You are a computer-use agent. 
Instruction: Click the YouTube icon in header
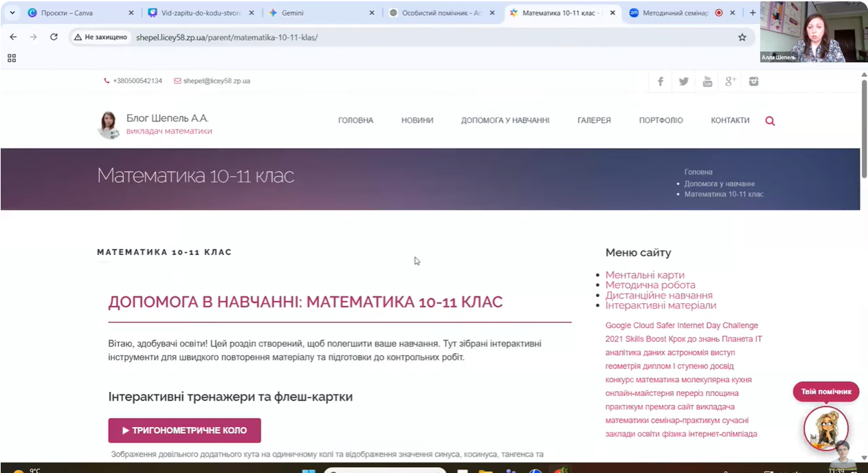pos(707,82)
